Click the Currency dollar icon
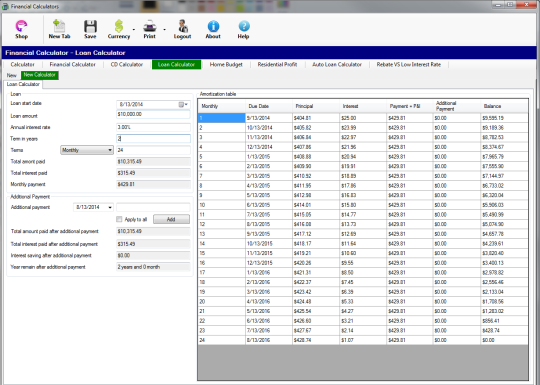540x385 pixels. point(119,29)
